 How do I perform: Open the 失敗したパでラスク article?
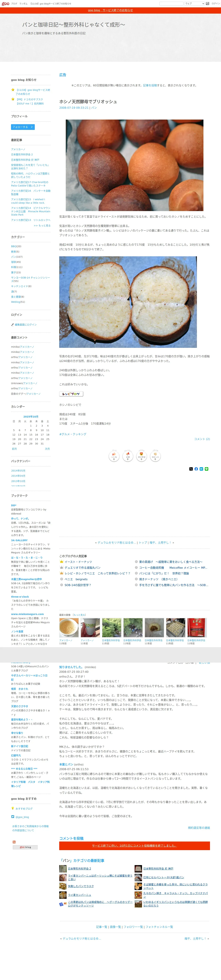(81, 886)
